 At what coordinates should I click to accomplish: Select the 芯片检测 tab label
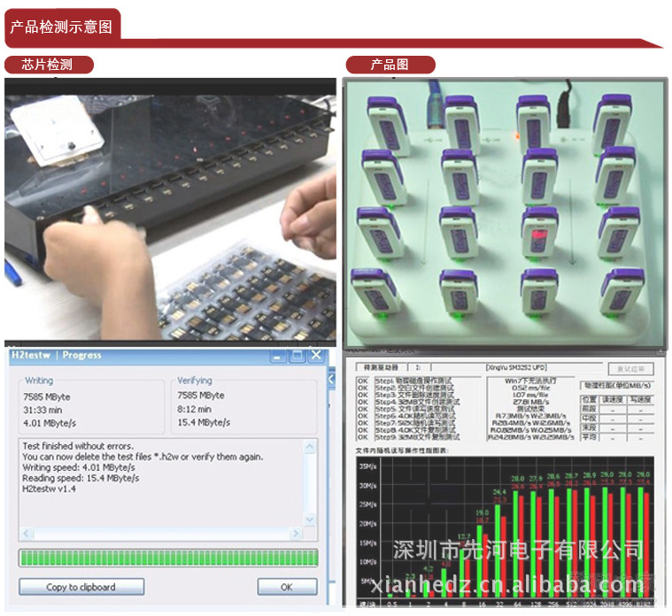[x=48, y=65]
